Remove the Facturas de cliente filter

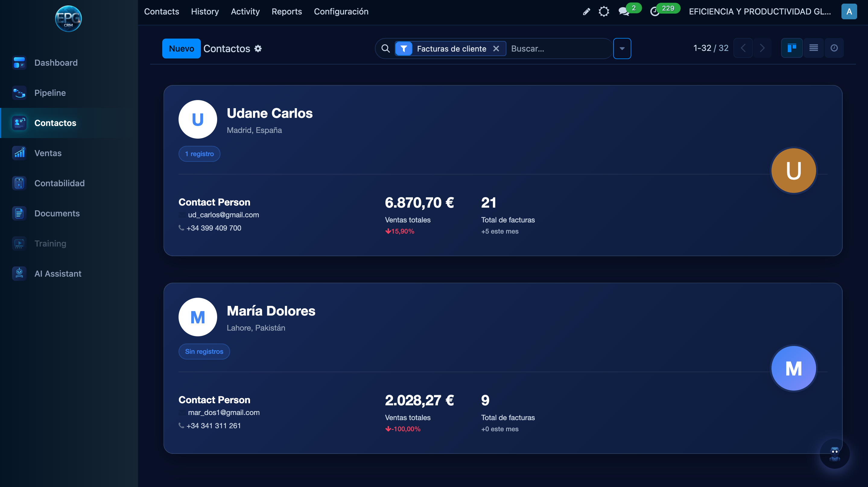click(496, 49)
